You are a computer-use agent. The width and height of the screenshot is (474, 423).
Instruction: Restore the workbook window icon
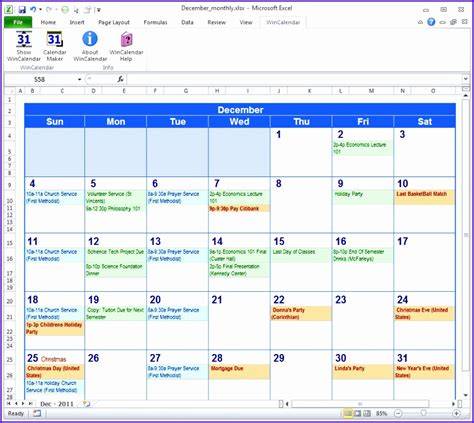[453, 22]
